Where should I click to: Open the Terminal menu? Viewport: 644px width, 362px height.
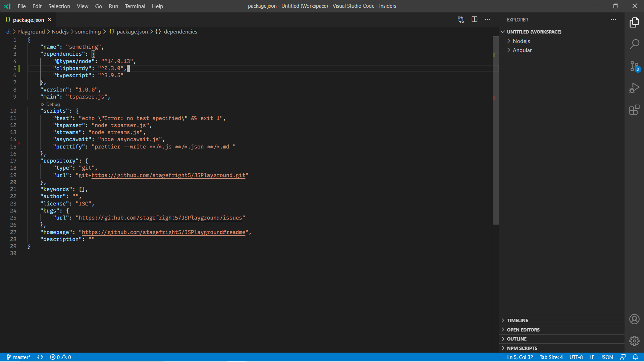pos(135,6)
